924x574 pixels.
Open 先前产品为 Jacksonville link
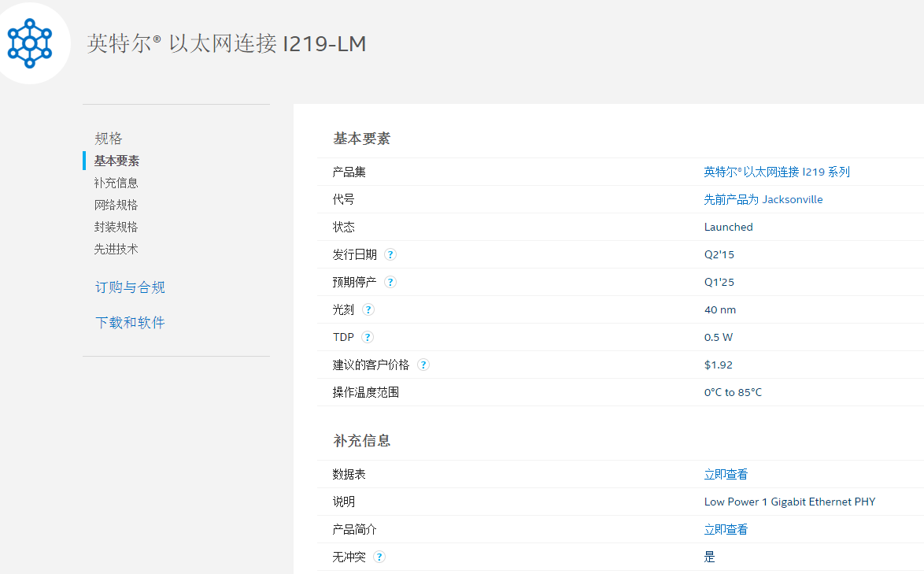click(763, 200)
